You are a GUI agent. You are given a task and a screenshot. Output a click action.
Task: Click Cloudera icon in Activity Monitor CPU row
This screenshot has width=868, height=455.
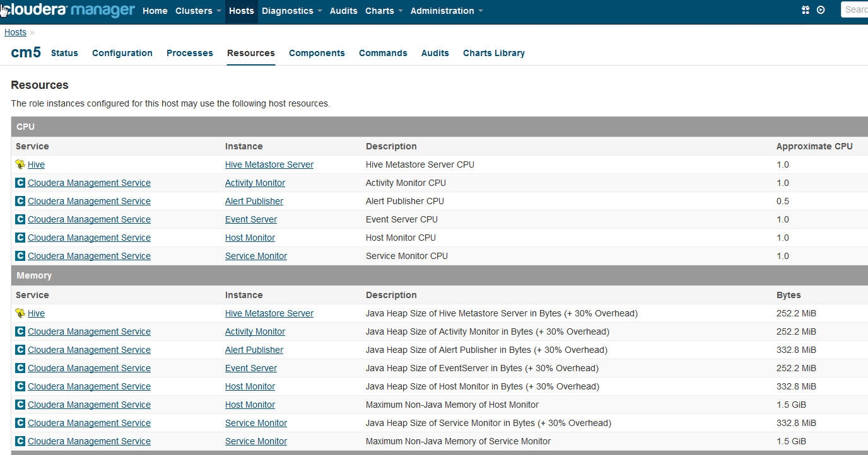point(20,183)
